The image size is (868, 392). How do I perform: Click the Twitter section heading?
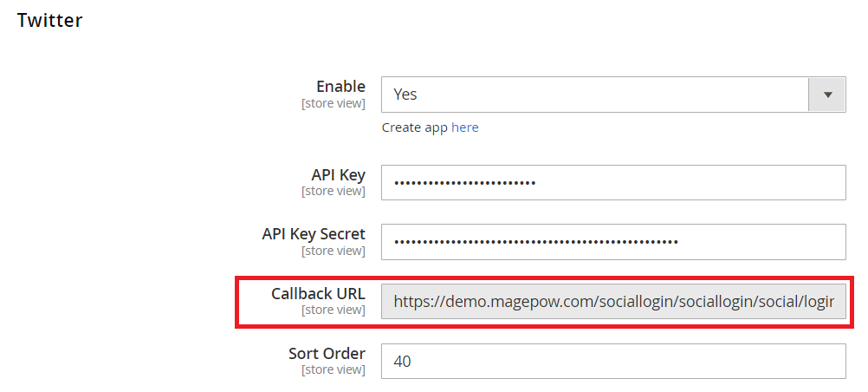(x=50, y=21)
